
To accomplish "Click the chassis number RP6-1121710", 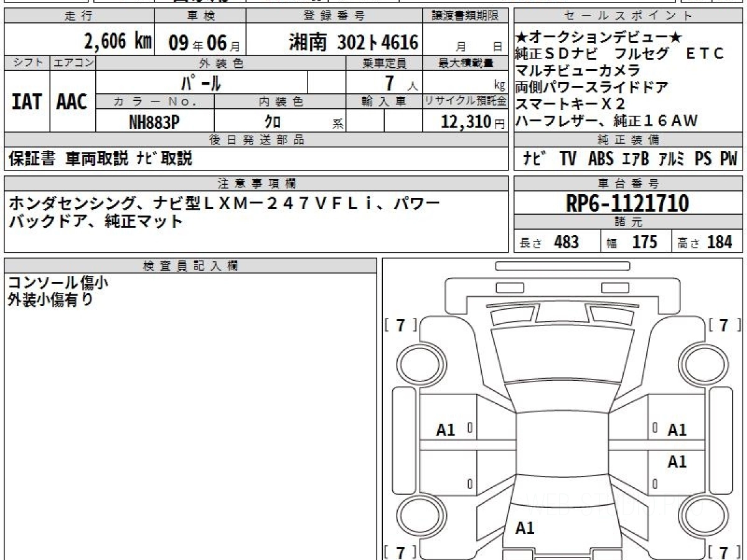I will [x=627, y=203].
